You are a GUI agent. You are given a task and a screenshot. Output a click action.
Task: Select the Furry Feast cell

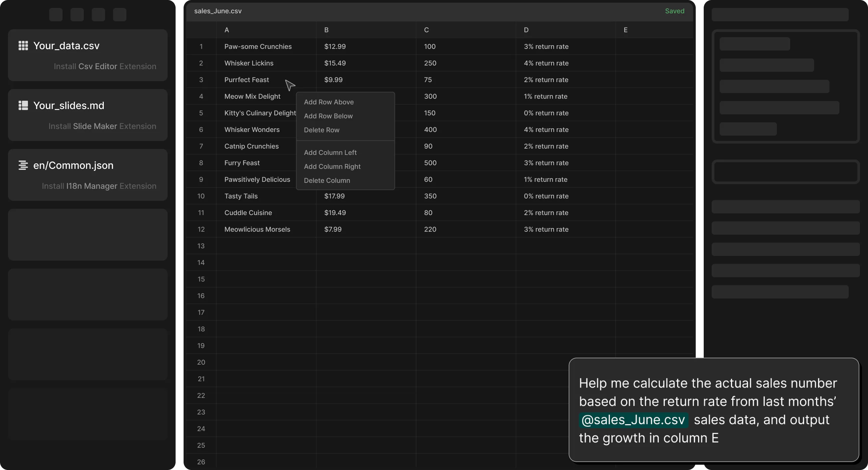pyautogui.click(x=256, y=163)
